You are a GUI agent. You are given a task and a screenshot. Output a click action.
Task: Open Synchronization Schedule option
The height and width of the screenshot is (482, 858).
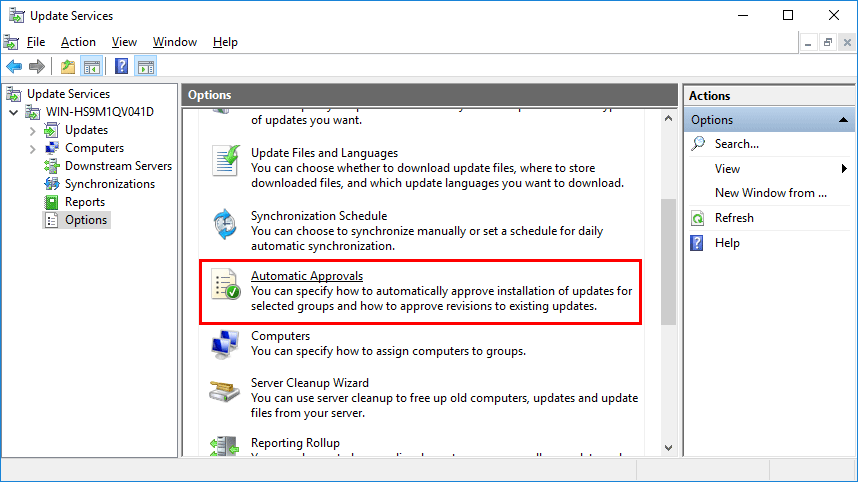[x=319, y=216]
